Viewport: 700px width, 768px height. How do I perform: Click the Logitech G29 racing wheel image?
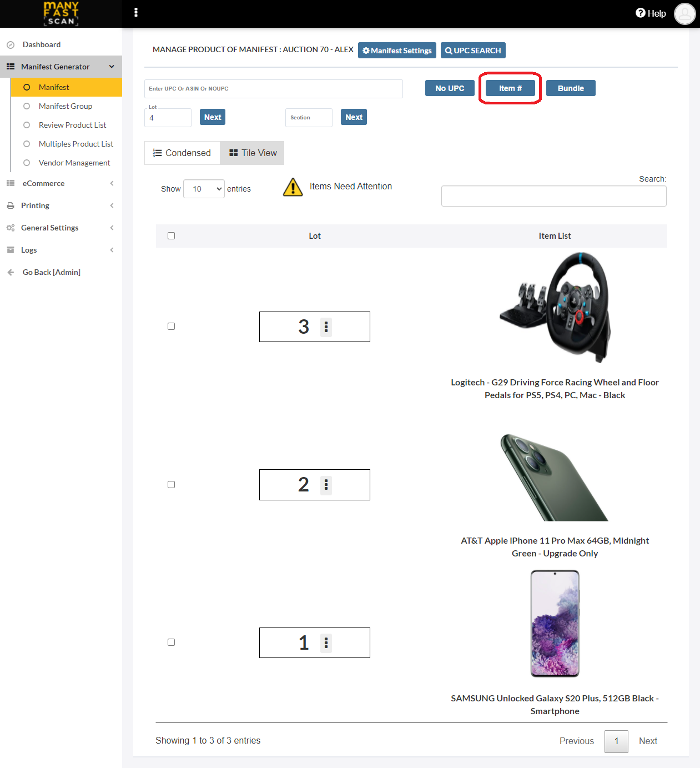(555, 307)
